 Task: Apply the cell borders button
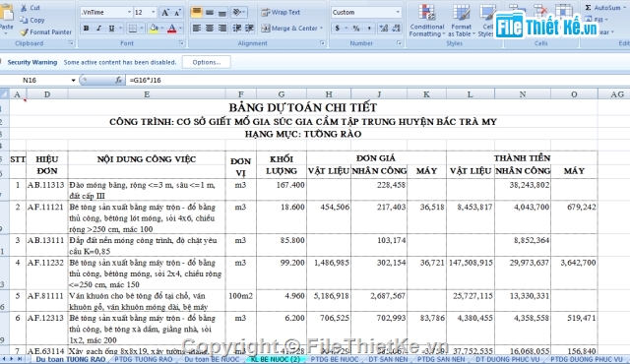132,29
